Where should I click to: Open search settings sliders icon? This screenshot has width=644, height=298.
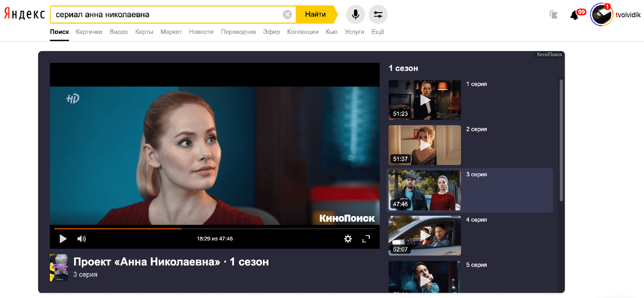[378, 14]
